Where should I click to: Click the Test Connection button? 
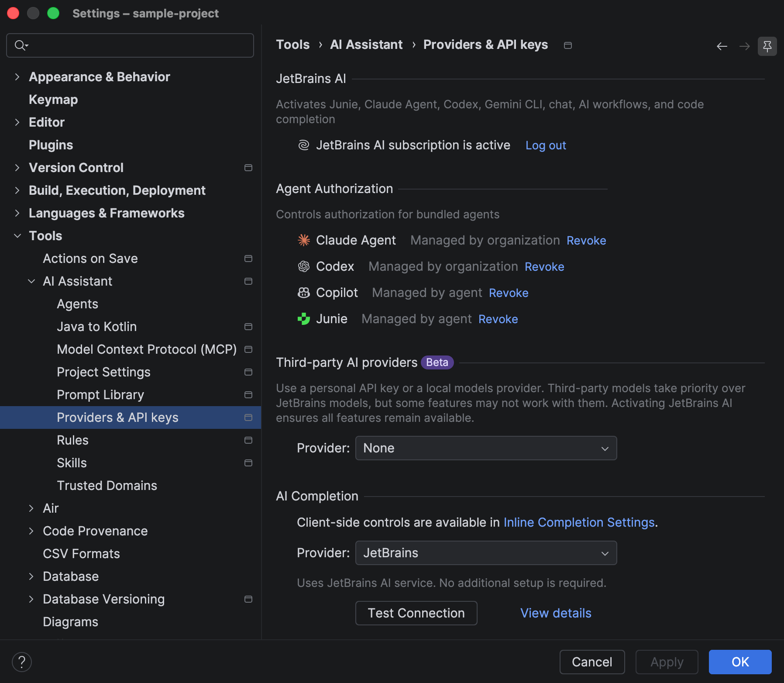coord(416,613)
